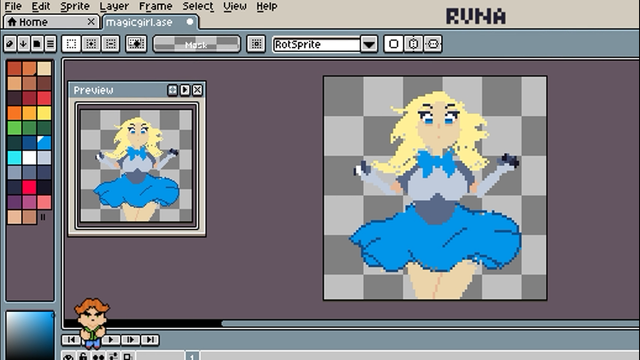Select the add to selection mode icon
The height and width of the screenshot is (360, 640).
(91, 44)
